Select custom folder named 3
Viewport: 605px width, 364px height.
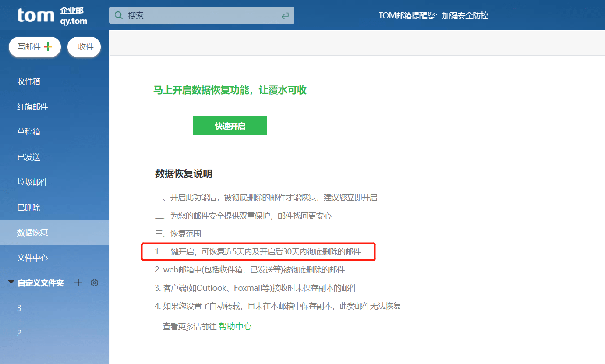click(19, 307)
